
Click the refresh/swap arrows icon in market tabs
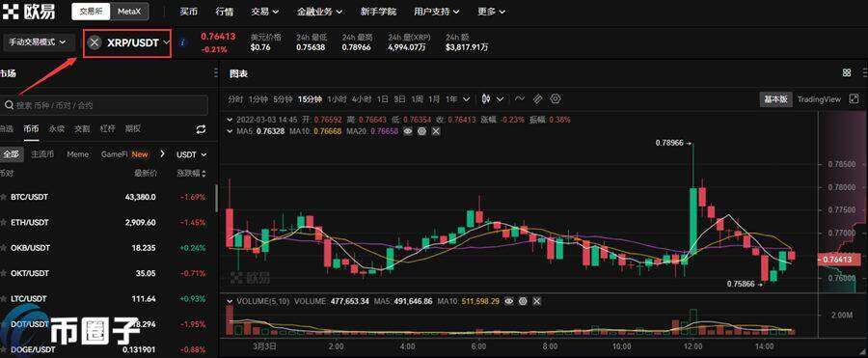coord(201,129)
